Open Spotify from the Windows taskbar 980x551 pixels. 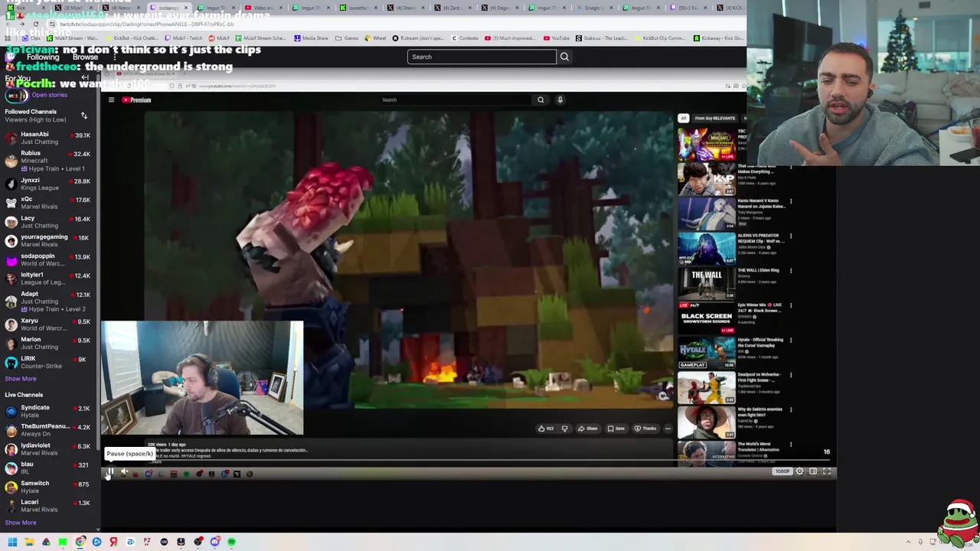tap(231, 542)
